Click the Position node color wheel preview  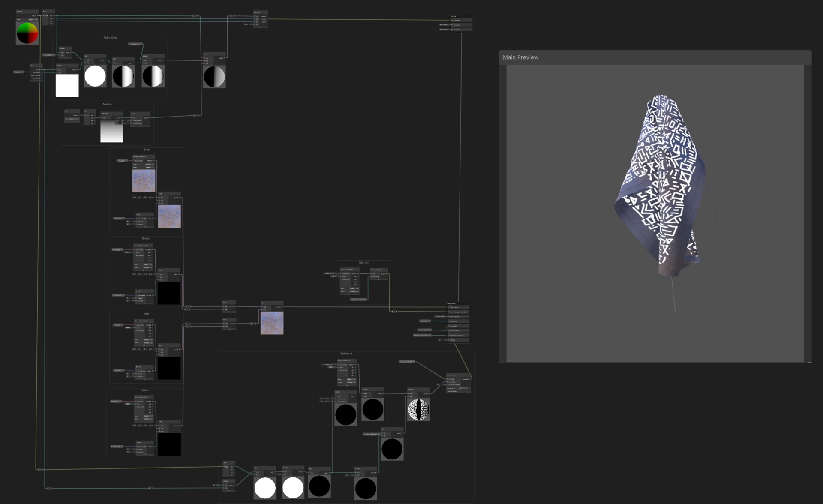[27, 33]
